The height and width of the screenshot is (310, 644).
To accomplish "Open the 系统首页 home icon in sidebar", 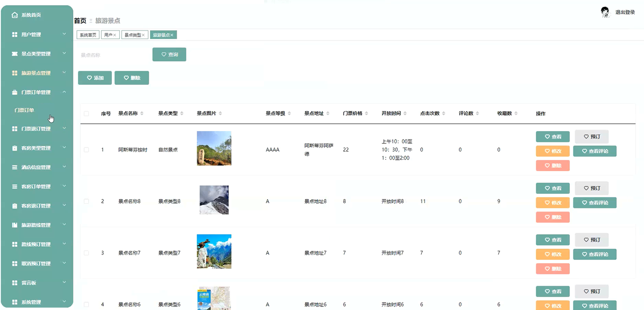I will 15,15.
